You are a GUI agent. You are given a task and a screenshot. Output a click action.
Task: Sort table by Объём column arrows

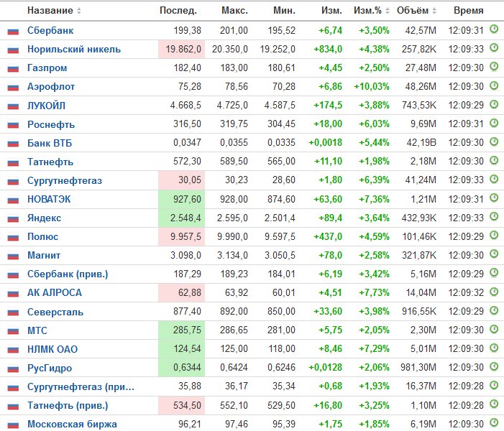(x=434, y=11)
